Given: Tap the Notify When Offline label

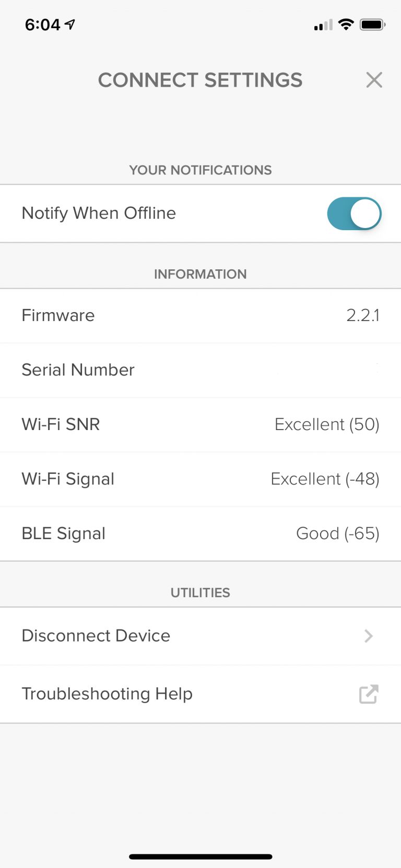Looking at the screenshot, I should [x=99, y=213].
